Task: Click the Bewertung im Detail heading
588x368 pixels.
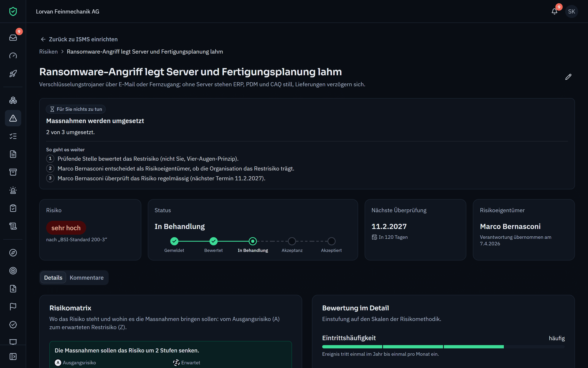Action: pos(355,308)
